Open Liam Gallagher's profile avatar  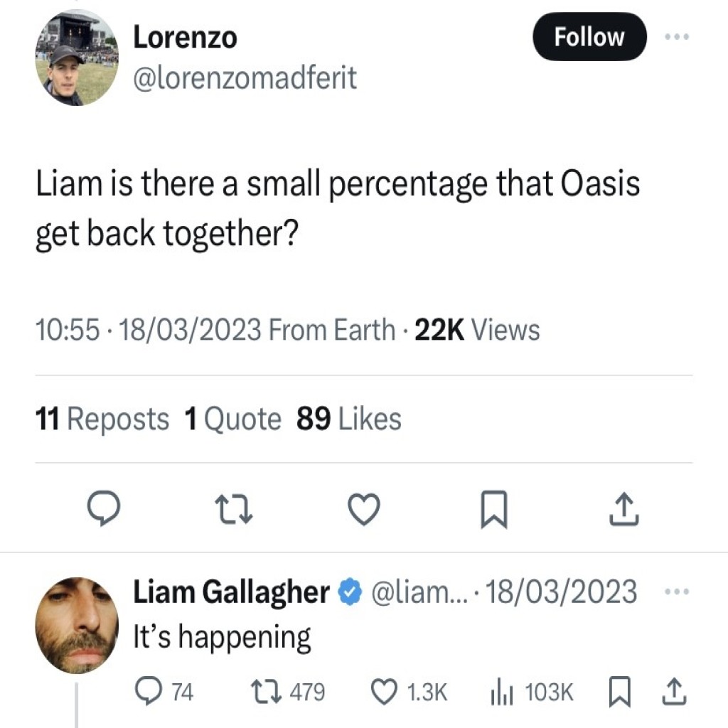coord(76,625)
